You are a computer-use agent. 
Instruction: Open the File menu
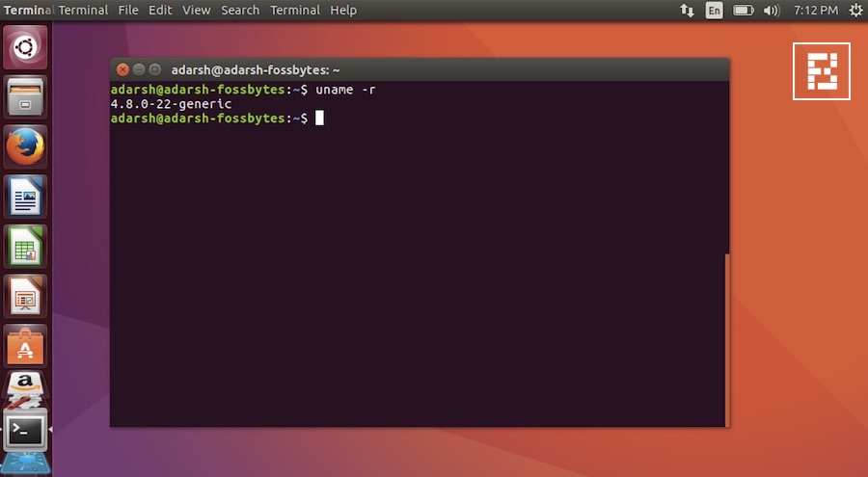point(127,11)
